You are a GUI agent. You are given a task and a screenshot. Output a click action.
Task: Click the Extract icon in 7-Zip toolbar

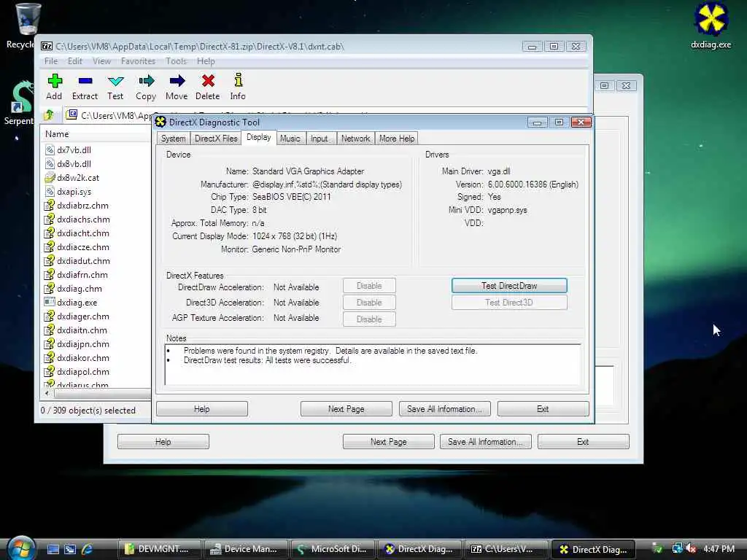(85, 81)
